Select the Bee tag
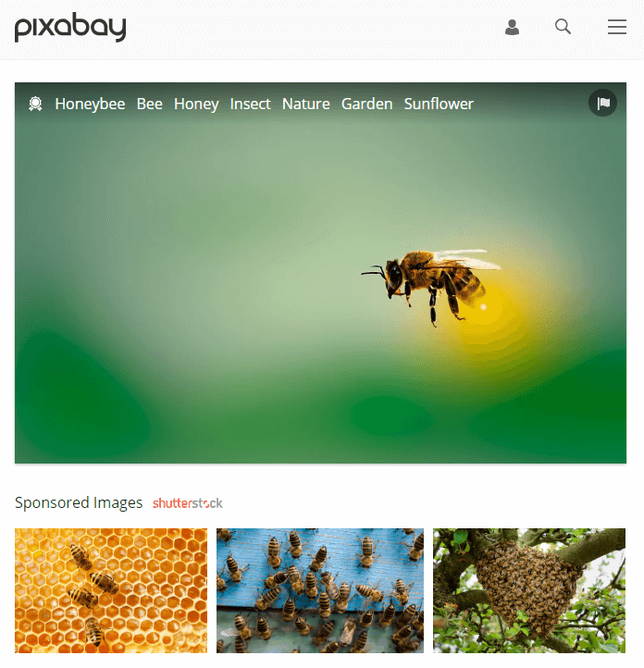This screenshot has width=644, height=668. 150,104
